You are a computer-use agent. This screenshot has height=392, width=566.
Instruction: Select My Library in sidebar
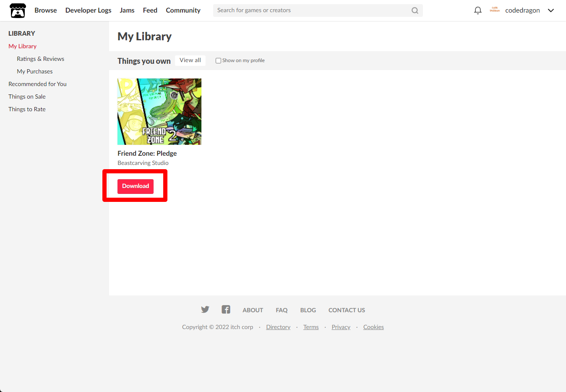[x=22, y=46]
